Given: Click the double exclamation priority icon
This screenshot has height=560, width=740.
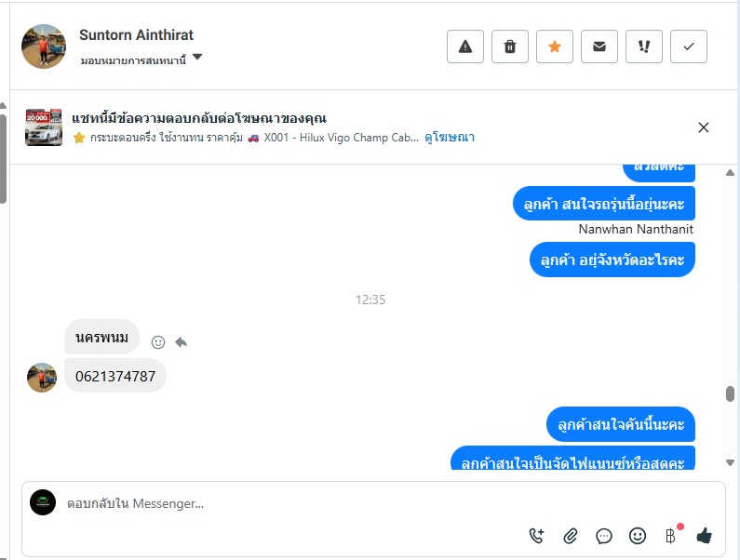Looking at the screenshot, I should click(644, 47).
